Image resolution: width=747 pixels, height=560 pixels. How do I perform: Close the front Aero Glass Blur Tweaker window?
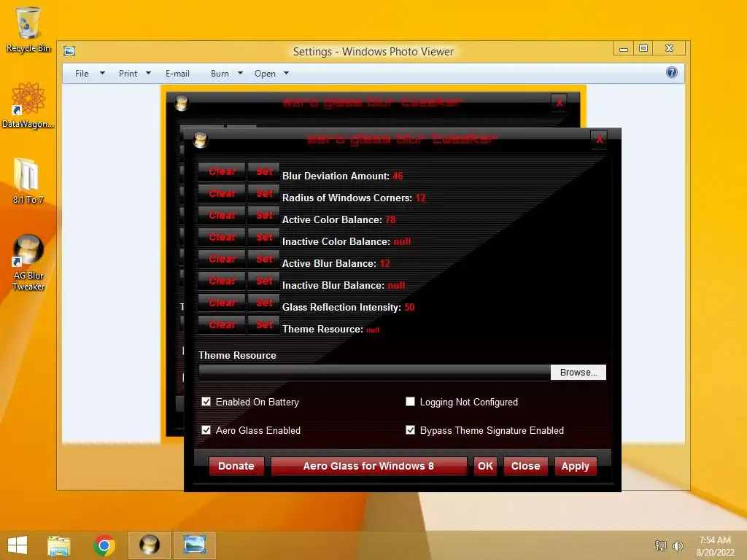599,139
